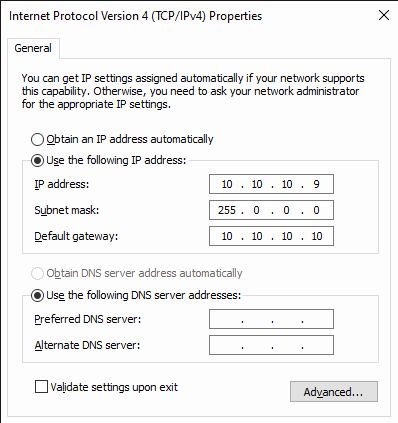Click last octet 9 of IP address
This screenshot has width=398, height=423.
316,184
